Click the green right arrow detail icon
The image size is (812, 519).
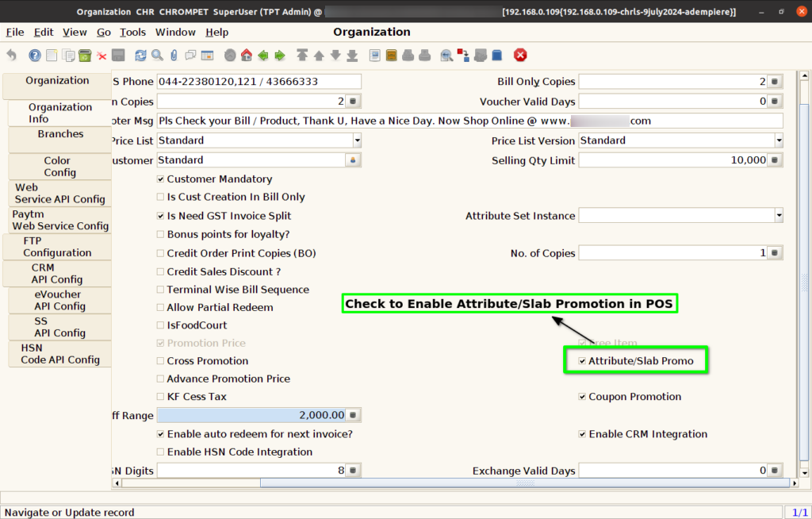tap(280, 55)
